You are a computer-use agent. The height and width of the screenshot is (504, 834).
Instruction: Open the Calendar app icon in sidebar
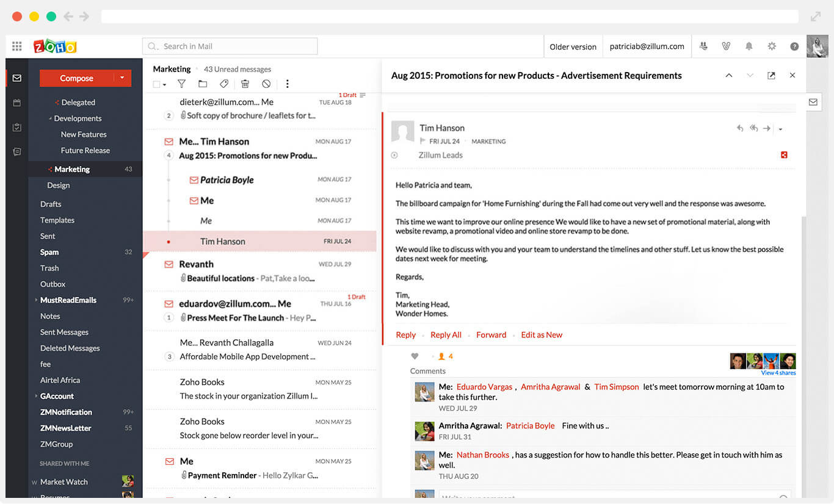17,103
